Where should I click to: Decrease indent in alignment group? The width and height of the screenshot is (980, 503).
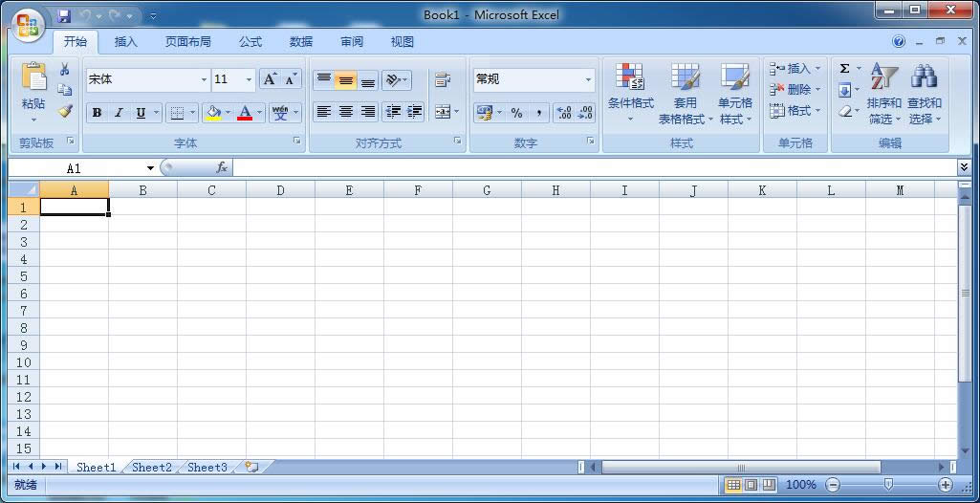coord(393,112)
